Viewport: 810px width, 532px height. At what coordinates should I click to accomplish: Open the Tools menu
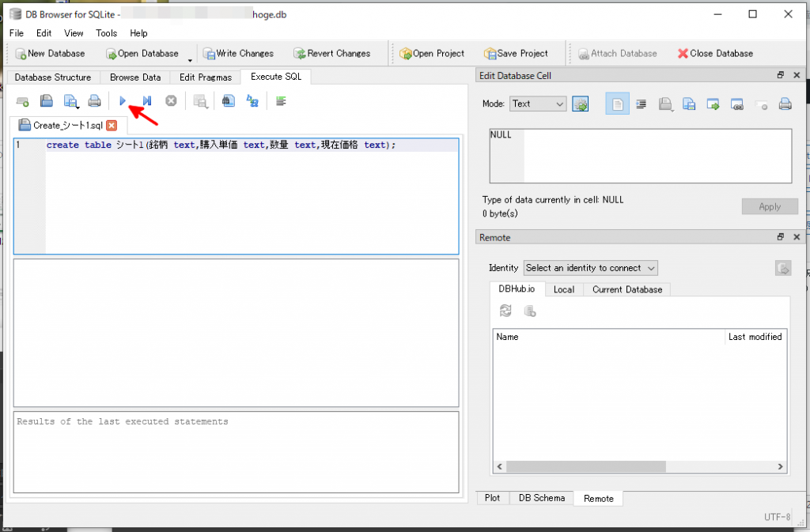pos(106,33)
